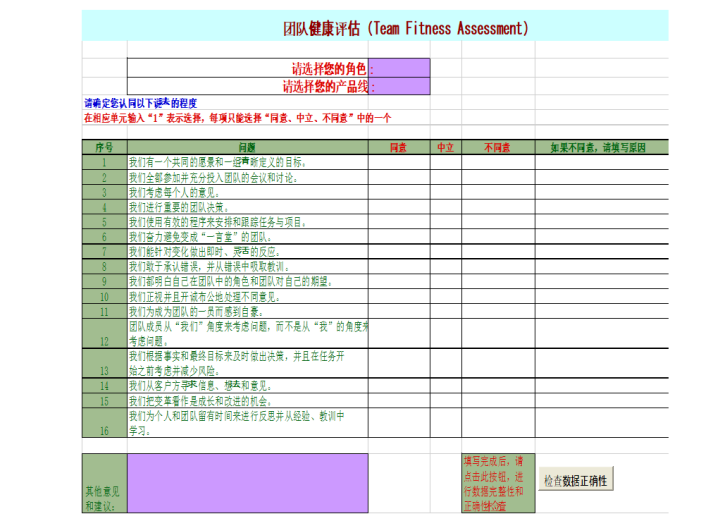The height and width of the screenshot is (521, 720).
Task: Click question text 我们敢于承认错误
Action: [x=209, y=267]
